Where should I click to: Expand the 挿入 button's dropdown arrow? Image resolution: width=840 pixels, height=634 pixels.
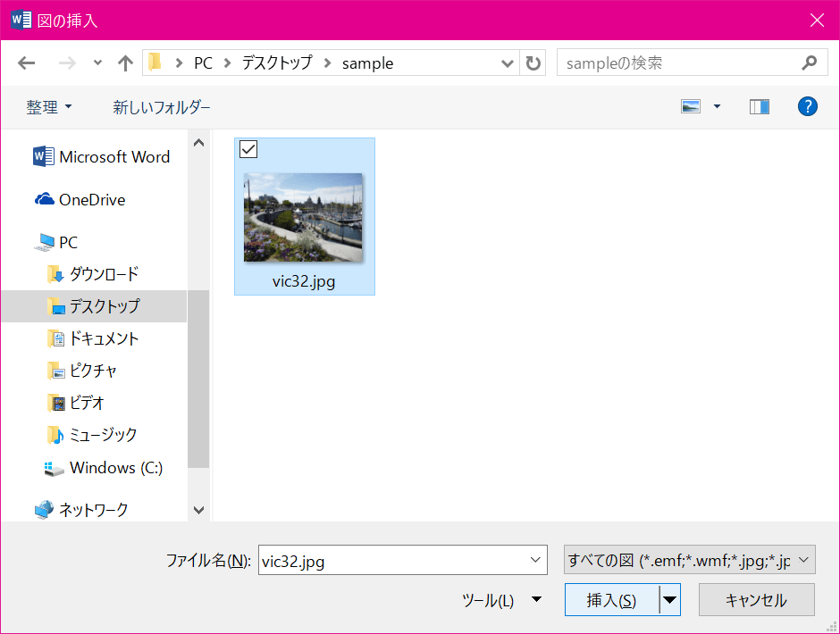point(669,599)
